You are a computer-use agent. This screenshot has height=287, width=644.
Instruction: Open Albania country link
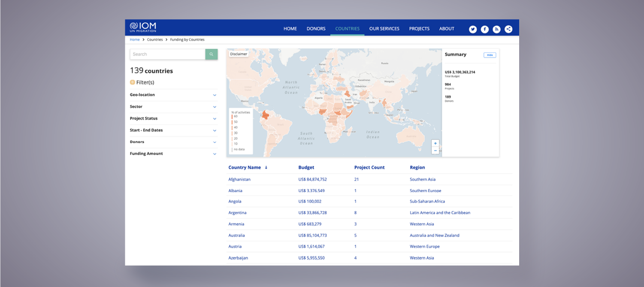tap(235, 190)
